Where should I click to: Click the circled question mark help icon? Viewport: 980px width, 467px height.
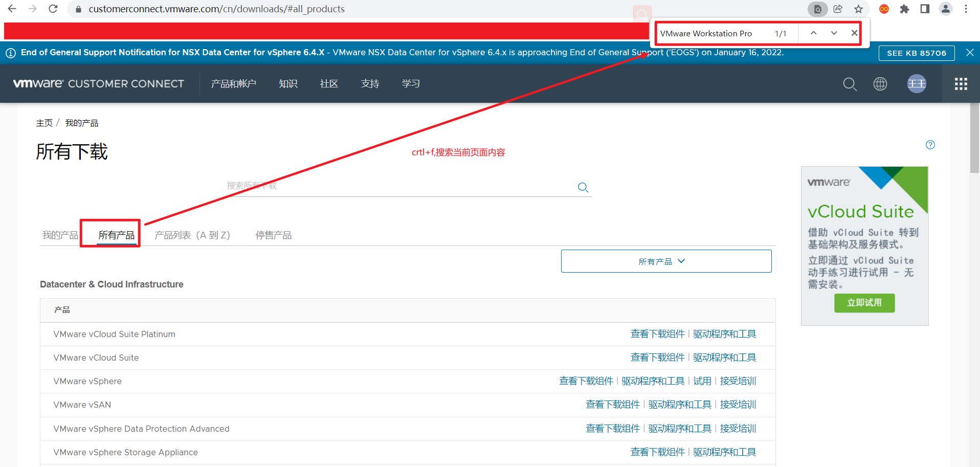tap(930, 145)
